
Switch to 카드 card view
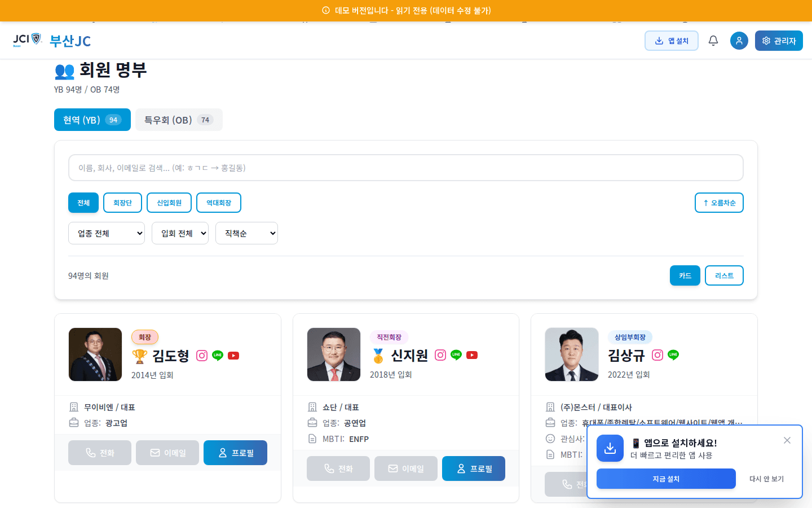tap(685, 275)
